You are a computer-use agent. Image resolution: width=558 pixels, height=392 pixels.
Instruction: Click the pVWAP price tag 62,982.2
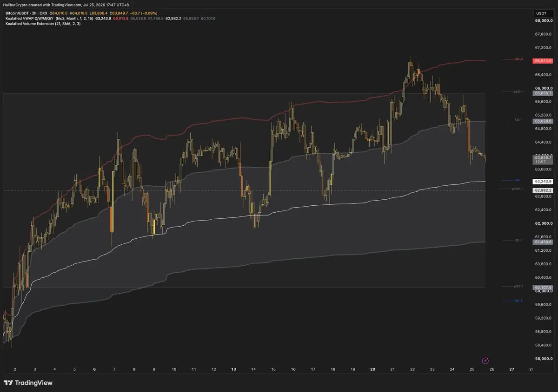pyautogui.click(x=544, y=190)
